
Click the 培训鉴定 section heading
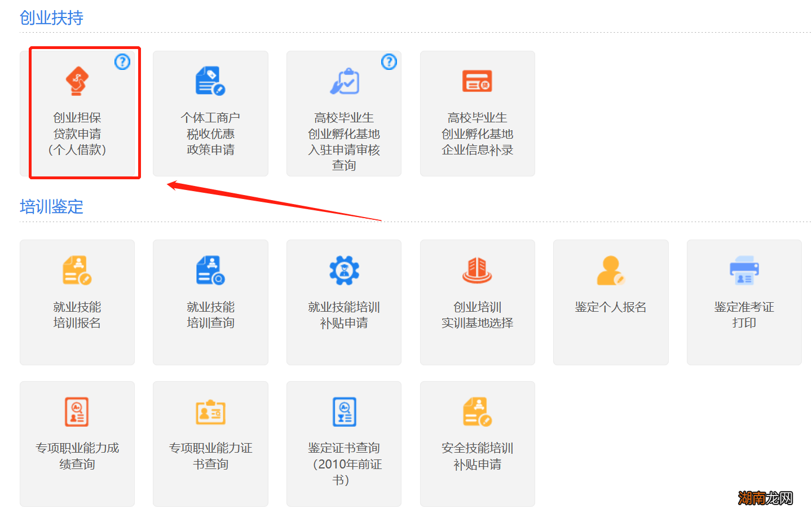tap(51, 206)
